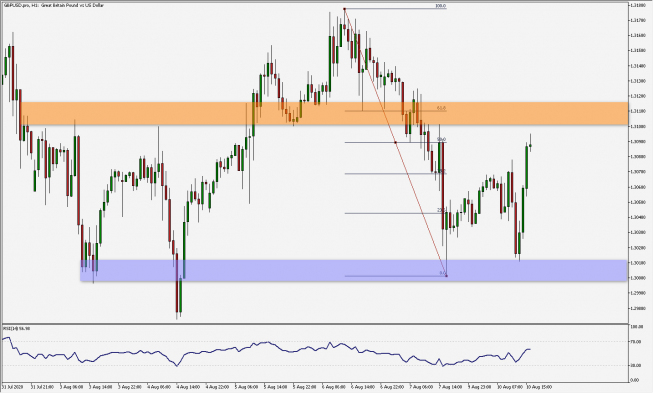Click the RSI 30.00 level label
The image size is (653, 393).
pyautogui.click(x=635, y=366)
